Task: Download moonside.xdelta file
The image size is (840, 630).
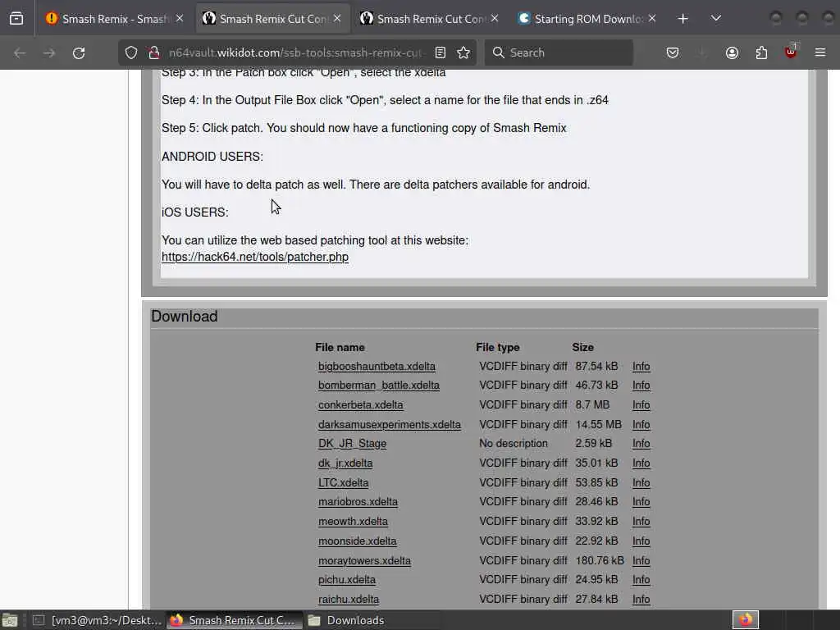Action: [x=358, y=541]
